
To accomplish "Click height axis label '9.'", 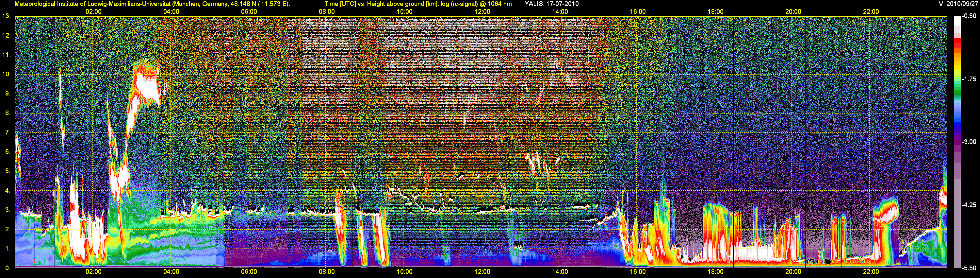I will click(x=8, y=93).
